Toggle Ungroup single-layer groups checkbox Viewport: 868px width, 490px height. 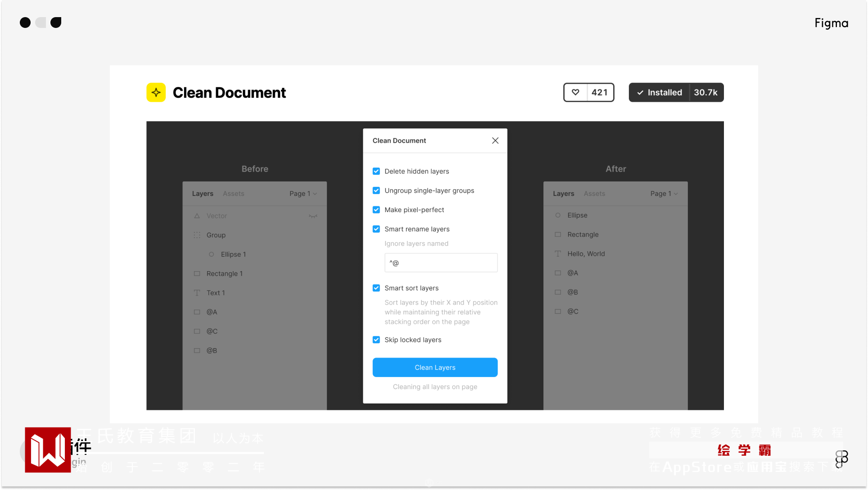pos(376,191)
